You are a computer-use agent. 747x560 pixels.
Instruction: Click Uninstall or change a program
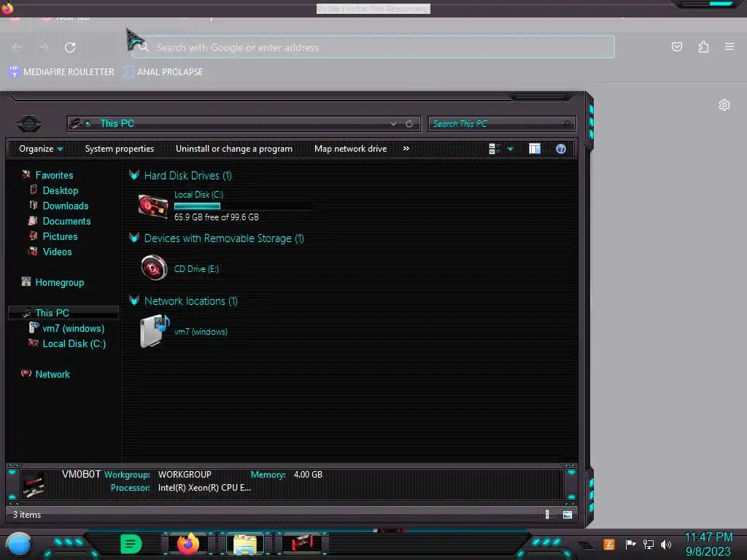[234, 149]
